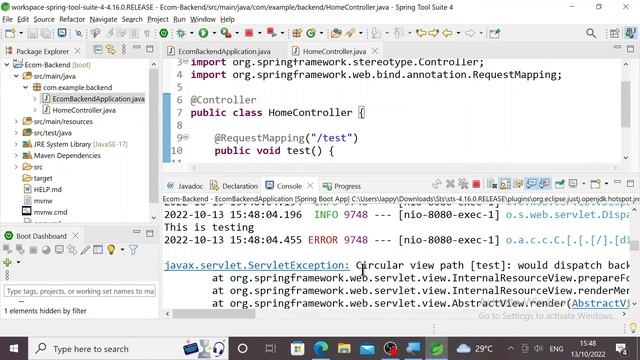This screenshot has width=640, height=360.
Task: Click the red Stop toolbar button
Action: coord(249,33)
